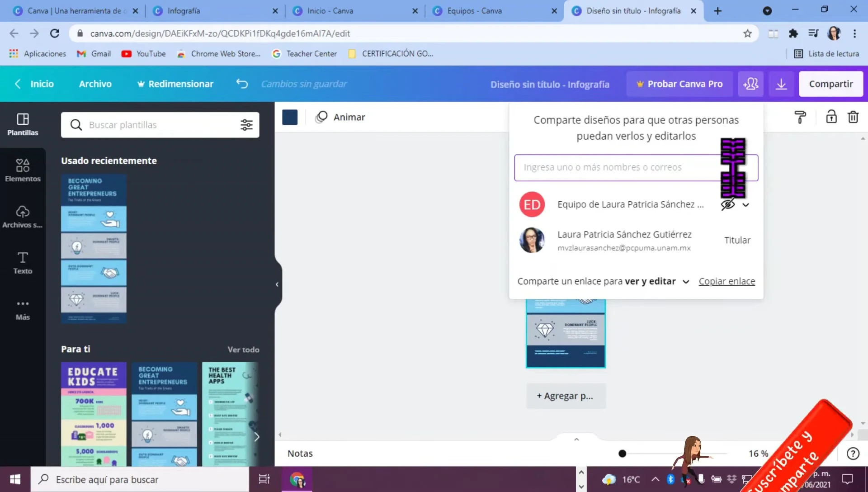Select the Educate Kids template thumbnail
This screenshot has height=492, width=868.
tap(94, 414)
